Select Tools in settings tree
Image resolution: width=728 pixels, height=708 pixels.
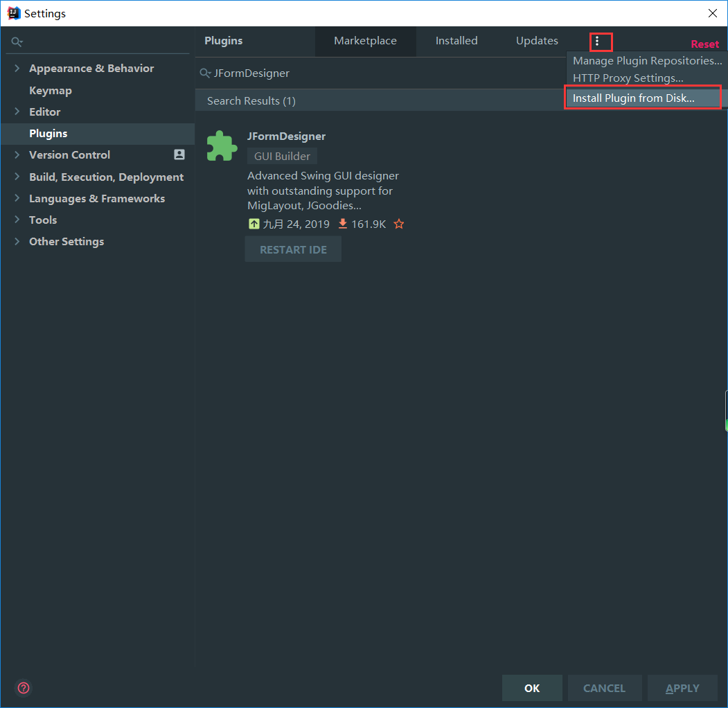click(x=43, y=220)
